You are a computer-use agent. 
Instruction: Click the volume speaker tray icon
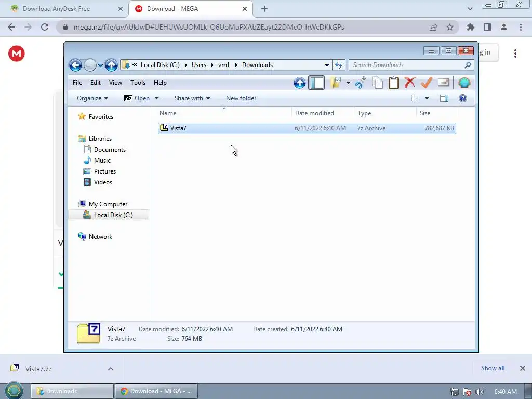click(479, 392)
